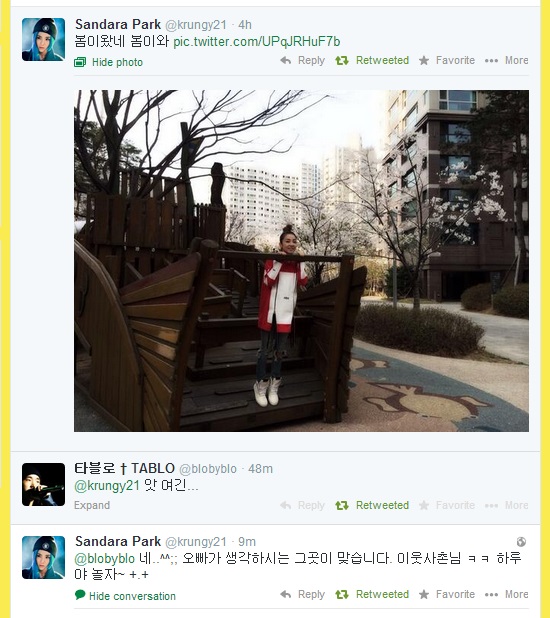The width and height of the screenshot is (550, 618).
Task: Click the favorite star icon on TABLO's tweet
Action: (424, 505)
